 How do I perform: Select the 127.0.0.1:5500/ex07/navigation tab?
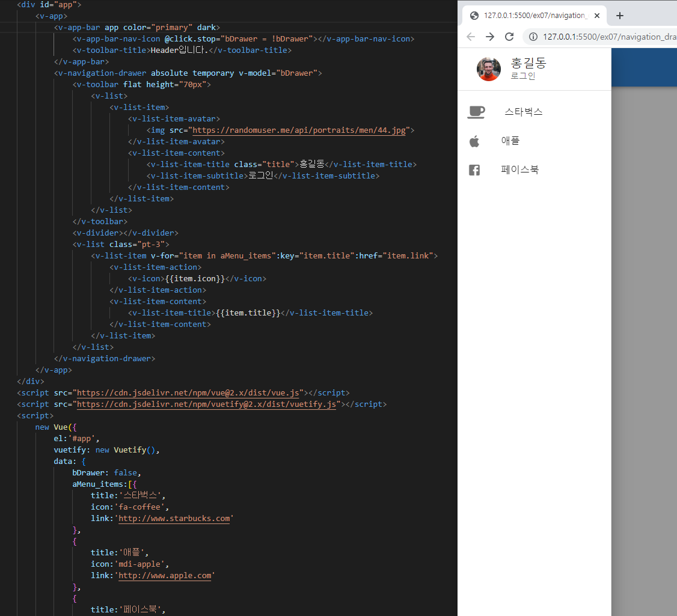(535, 16)
